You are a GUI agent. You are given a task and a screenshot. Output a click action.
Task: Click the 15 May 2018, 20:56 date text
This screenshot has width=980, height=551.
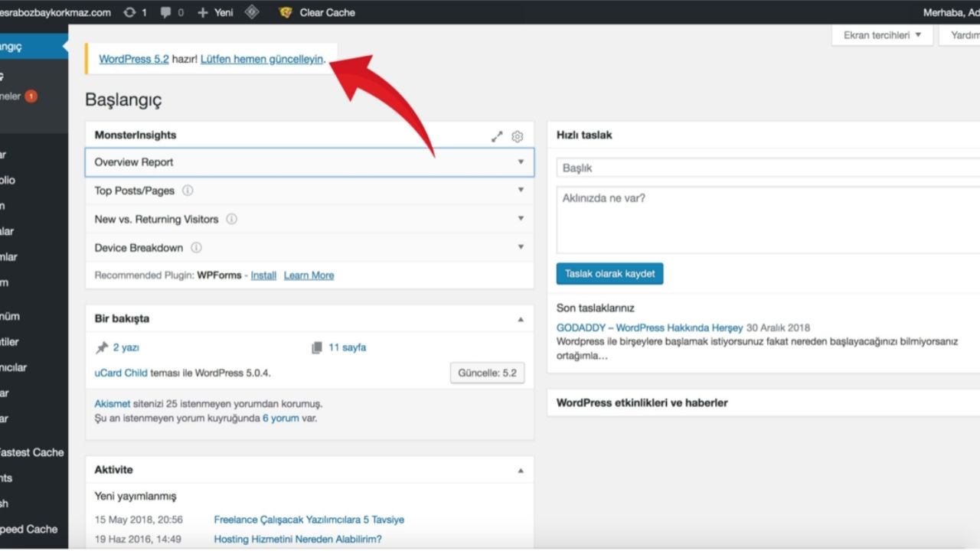(139, 520)
